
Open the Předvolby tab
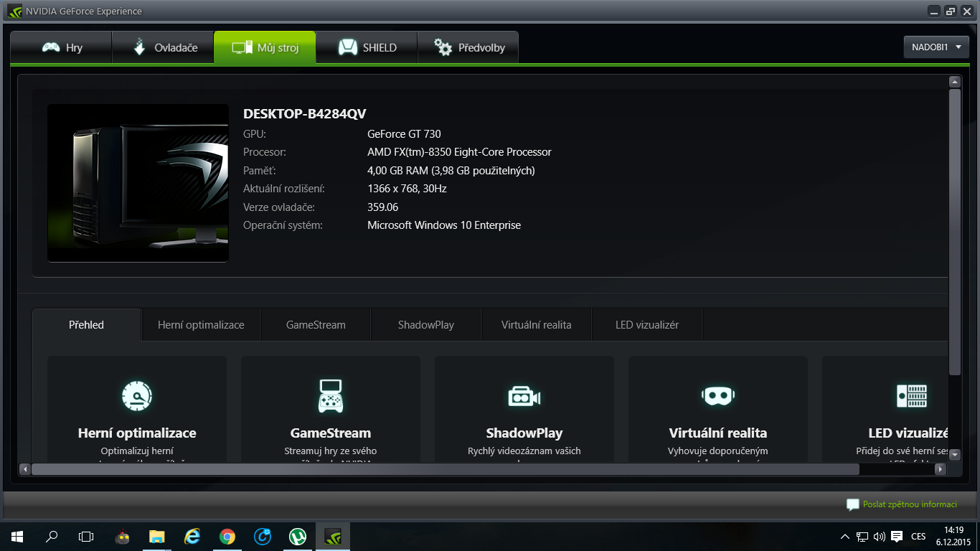(x=469, y=48)
